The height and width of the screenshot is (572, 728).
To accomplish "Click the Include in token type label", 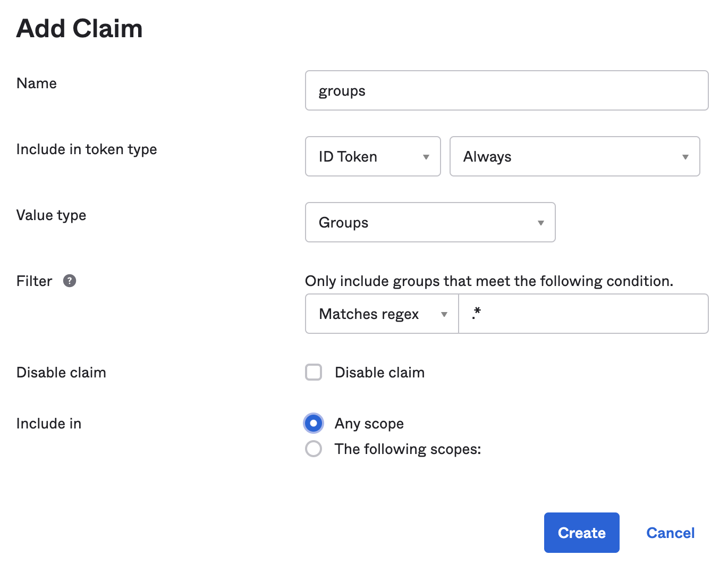I will point(87,149).
